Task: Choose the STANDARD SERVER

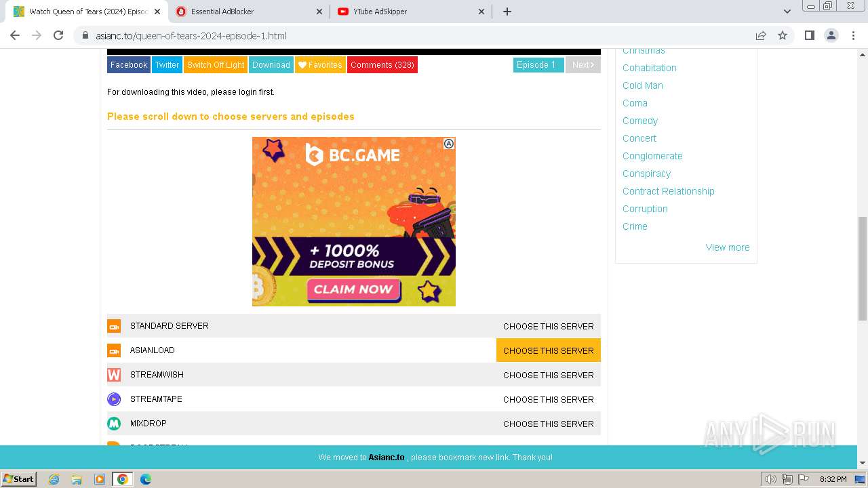Action: coord(549,326)
